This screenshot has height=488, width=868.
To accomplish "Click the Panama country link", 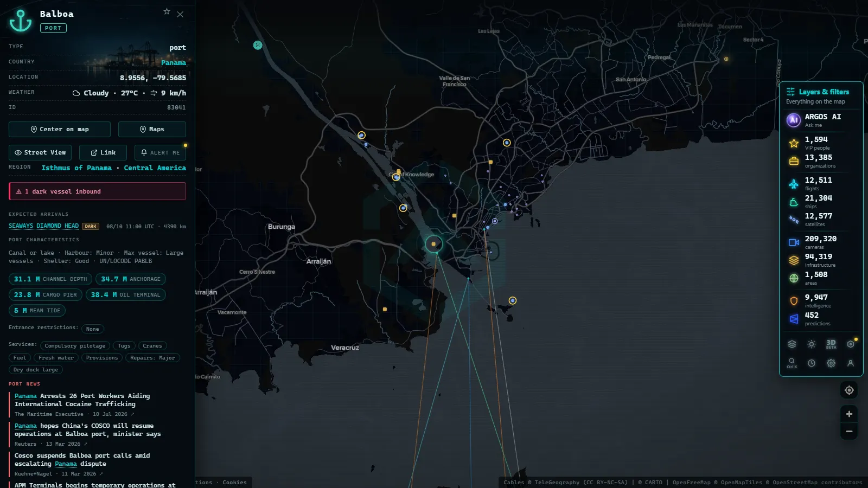I will coord(174,63).
